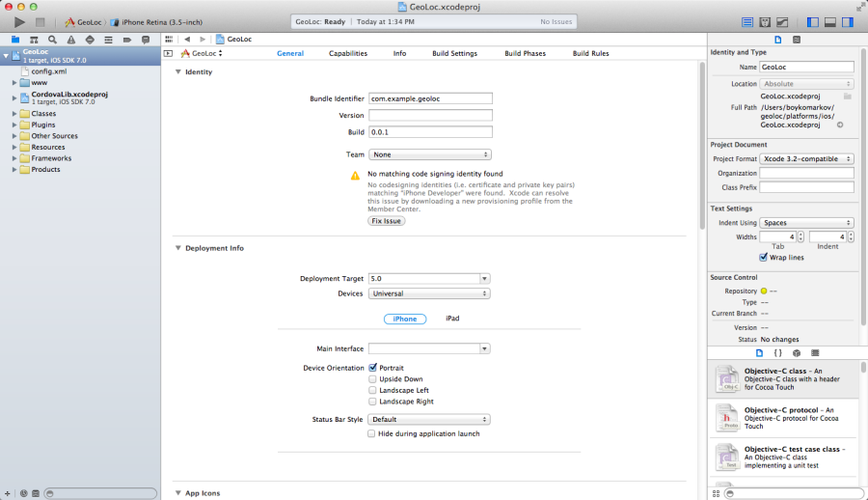Open the breakpoint navigator
This screenshot has height=500, width=868.
click(x=126, y=40)
